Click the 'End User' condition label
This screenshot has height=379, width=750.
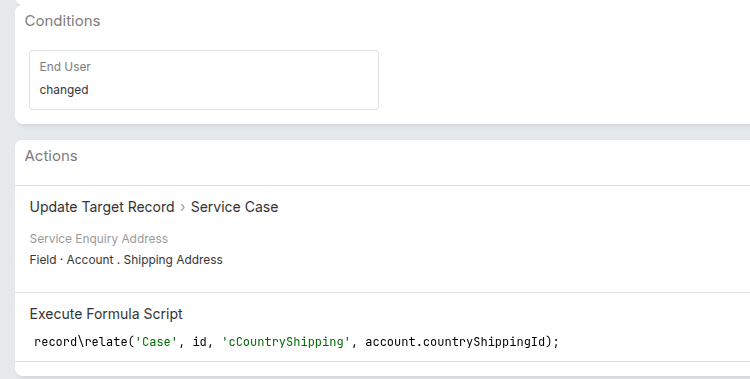coord(65,67)
